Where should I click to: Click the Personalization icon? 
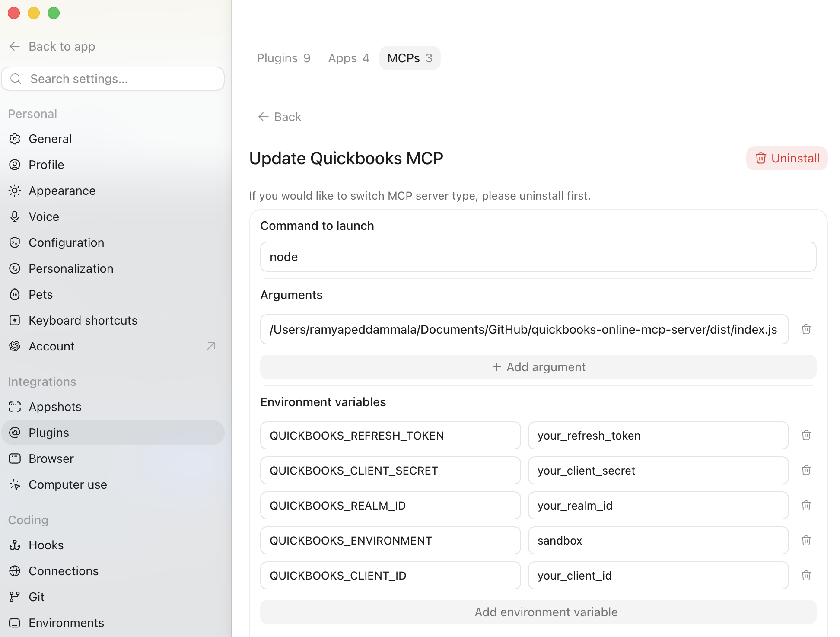click(15, 268)
